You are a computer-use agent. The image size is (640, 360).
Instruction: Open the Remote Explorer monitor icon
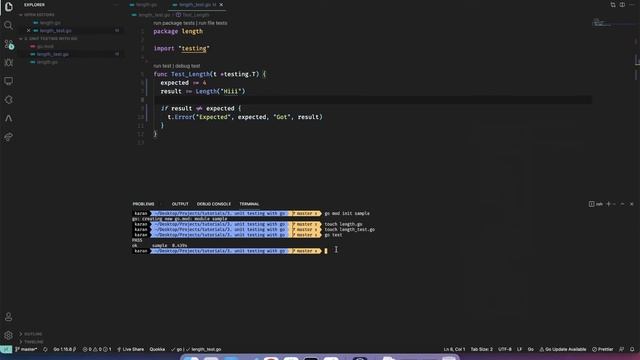point(8,81)
